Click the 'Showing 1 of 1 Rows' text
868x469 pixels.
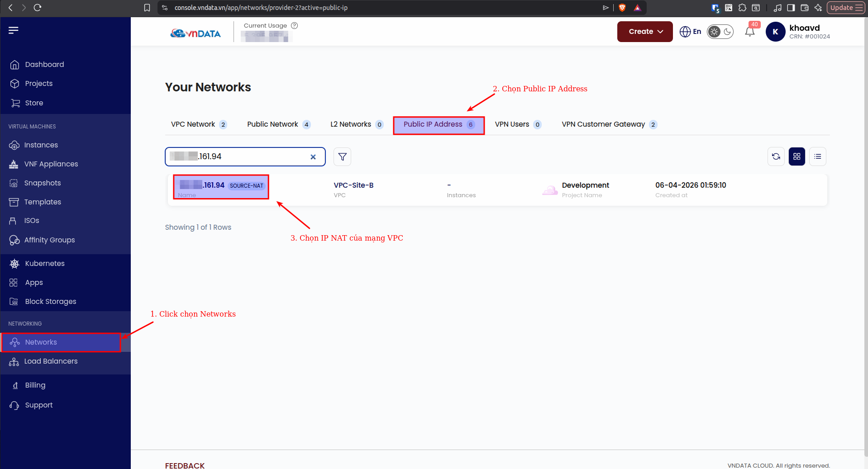(x=198, y=227)
